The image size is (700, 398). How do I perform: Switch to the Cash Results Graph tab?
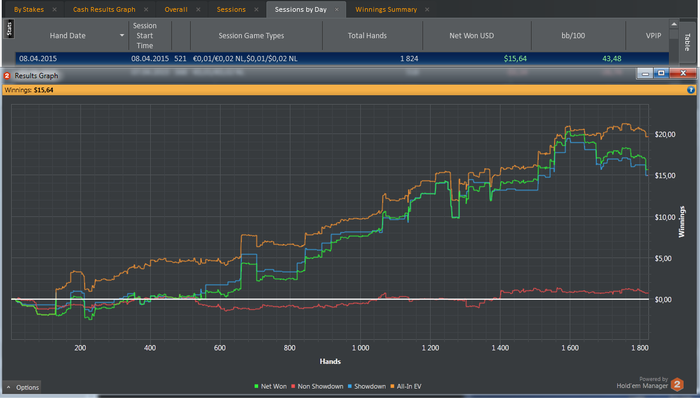[104, 9]
